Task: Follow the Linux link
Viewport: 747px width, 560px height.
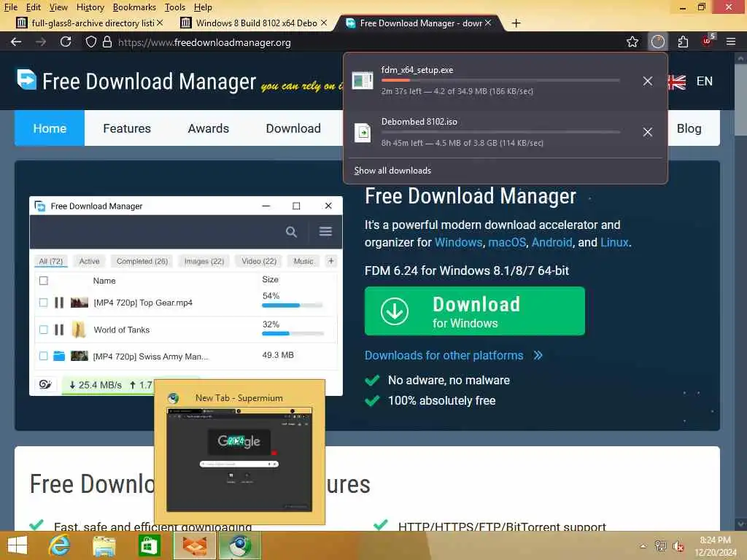Action: [x=614, y=242]
